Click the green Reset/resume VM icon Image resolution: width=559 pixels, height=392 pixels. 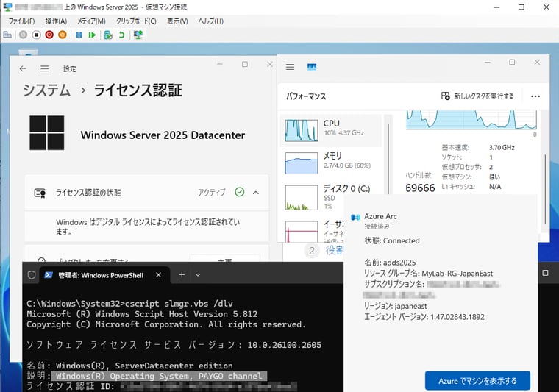(x=93, y=35)
